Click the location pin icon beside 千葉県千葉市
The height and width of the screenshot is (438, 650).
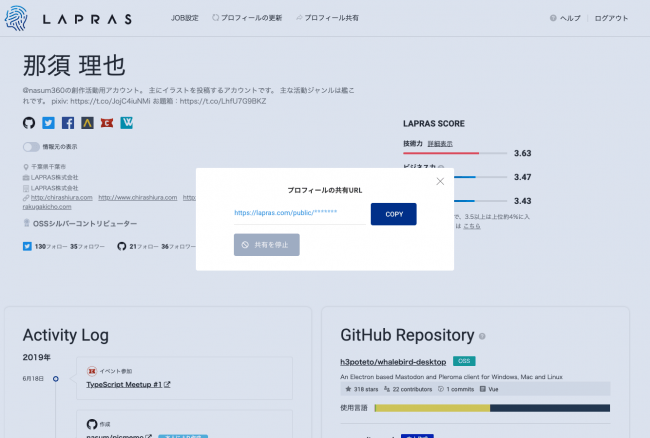point(26,167)
